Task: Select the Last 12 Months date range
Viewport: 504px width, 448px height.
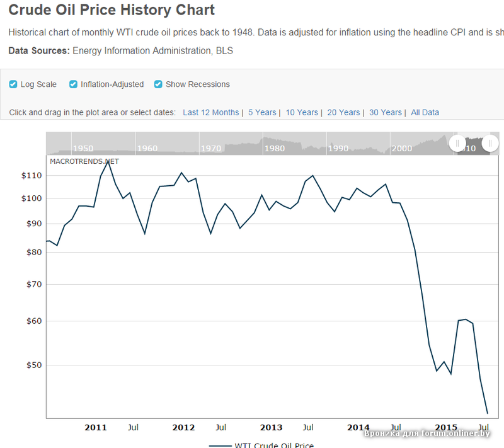Action: click(210, 112)
